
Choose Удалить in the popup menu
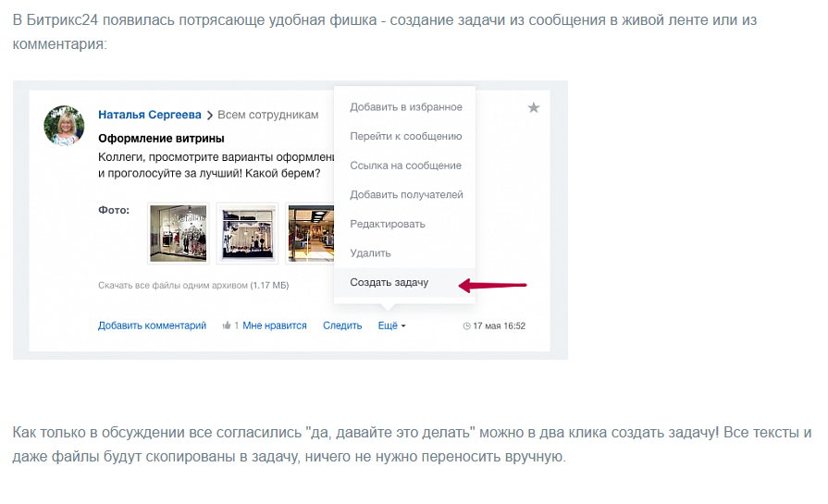(370, 253)
